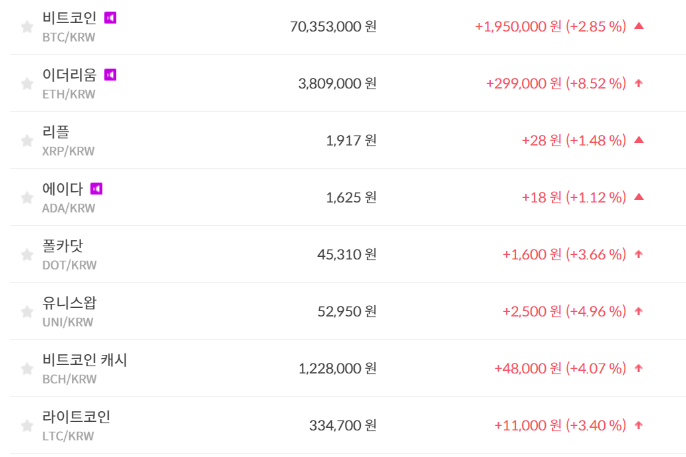Click the red up arrow for LTC/KRW

[x=639, y=425]
